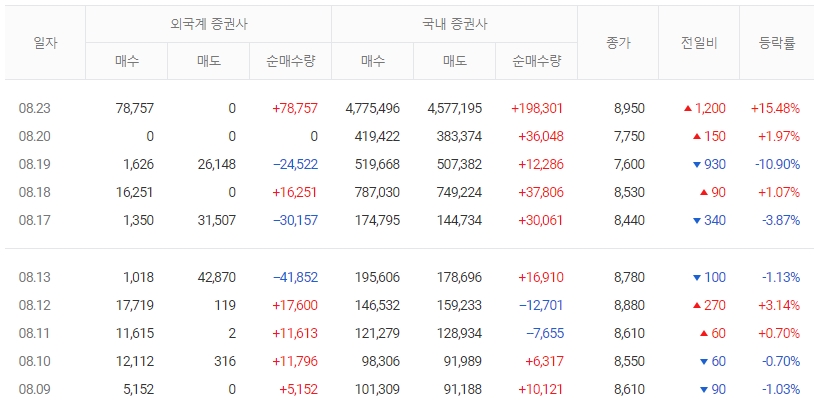This screenshot has width=824, height=413.
Task: Click the +1.07% change rate
Action: click(779, 192)
